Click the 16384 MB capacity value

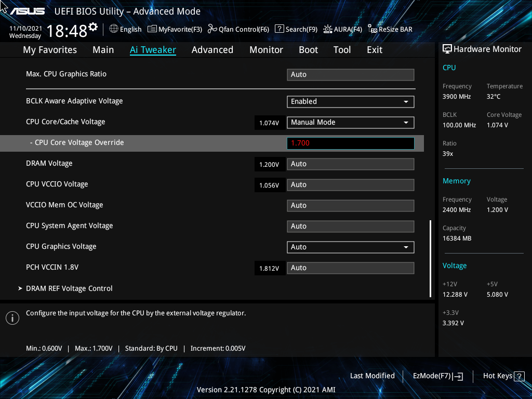[457, 238]
